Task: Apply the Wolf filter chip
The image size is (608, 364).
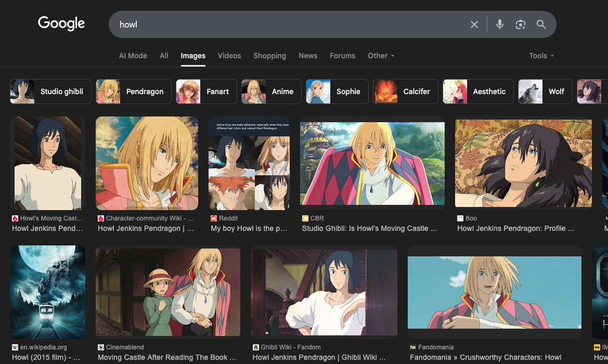Action: 545,92
